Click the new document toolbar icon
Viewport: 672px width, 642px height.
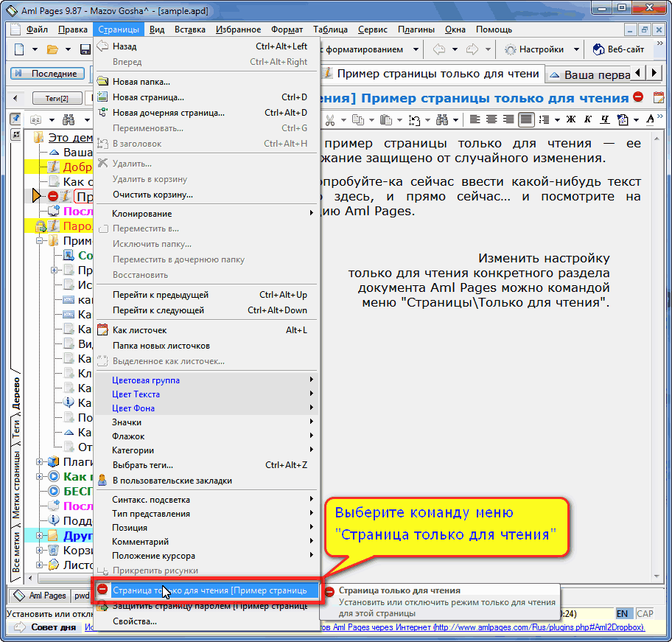(x=19, y=49)
